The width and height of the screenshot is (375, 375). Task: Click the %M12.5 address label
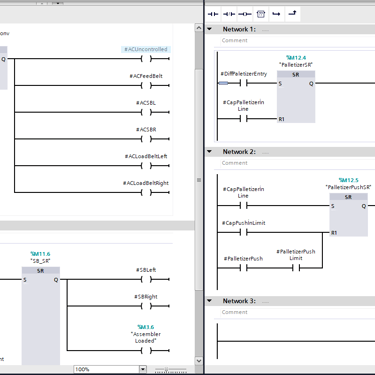349,180
